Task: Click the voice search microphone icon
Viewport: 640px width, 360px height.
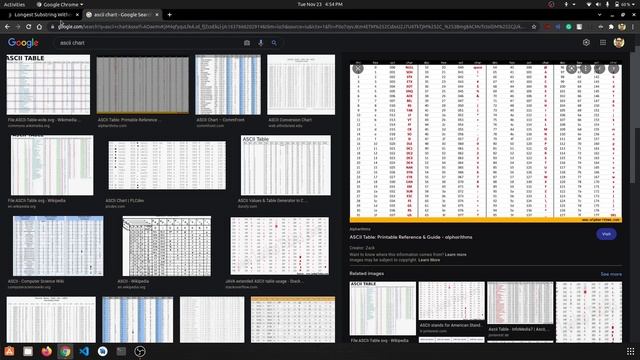Action: [x=260, y=43]
